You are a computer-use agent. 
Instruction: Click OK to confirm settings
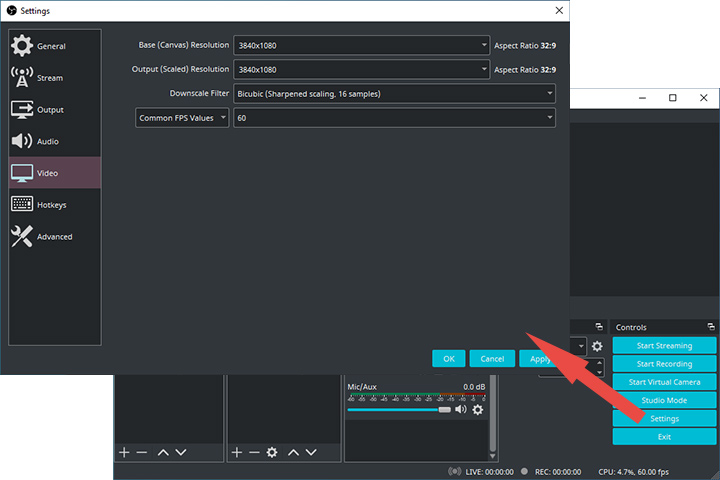(449, 358)
